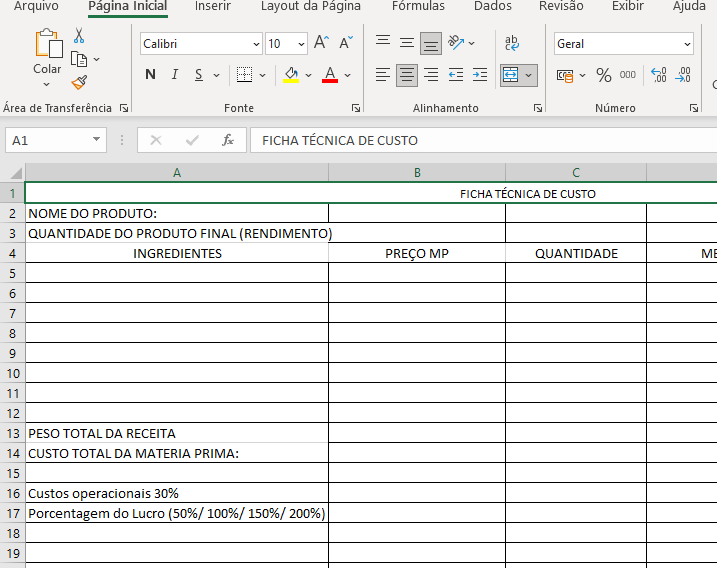Click the Insert Function fx icon
The width and height of the screenshot is (717, 568).
click(228, 141)
